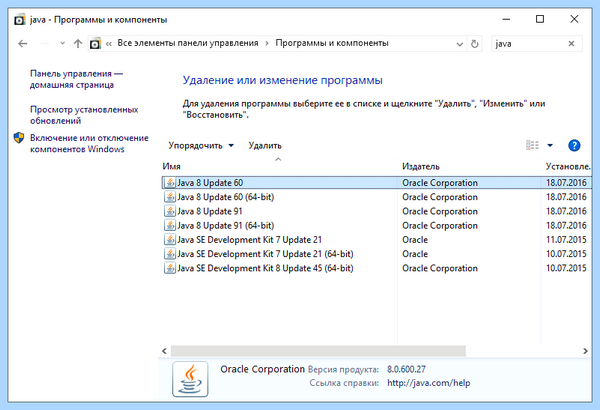Open 'Панель управления — домашняя страница' link

[77, 79]
